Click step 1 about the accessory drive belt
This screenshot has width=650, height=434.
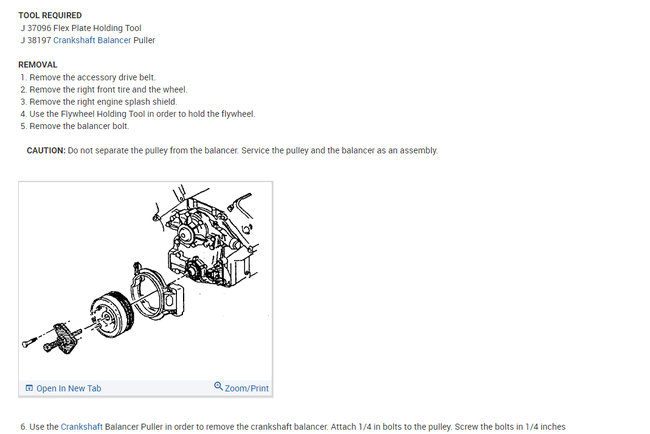(x=88, y=77)
